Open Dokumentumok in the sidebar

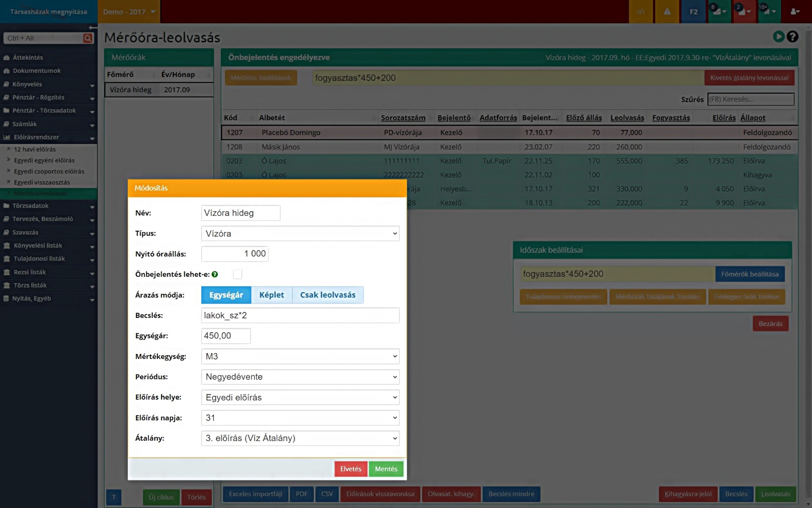click(37, 71)
